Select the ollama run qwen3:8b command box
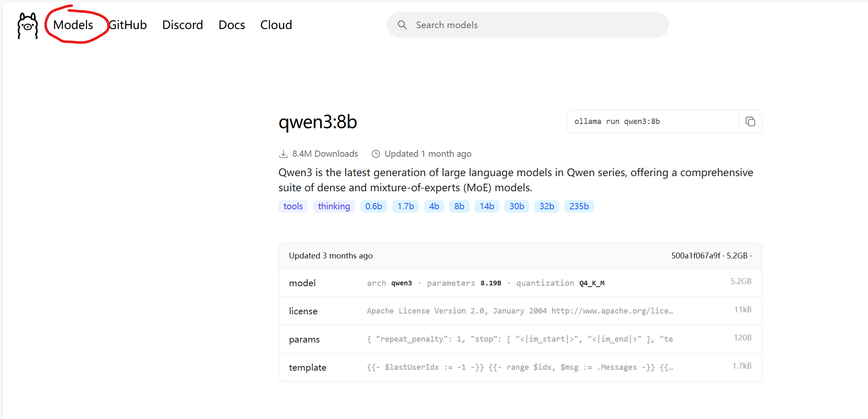The image size is (868, 419). coord(653,121)
